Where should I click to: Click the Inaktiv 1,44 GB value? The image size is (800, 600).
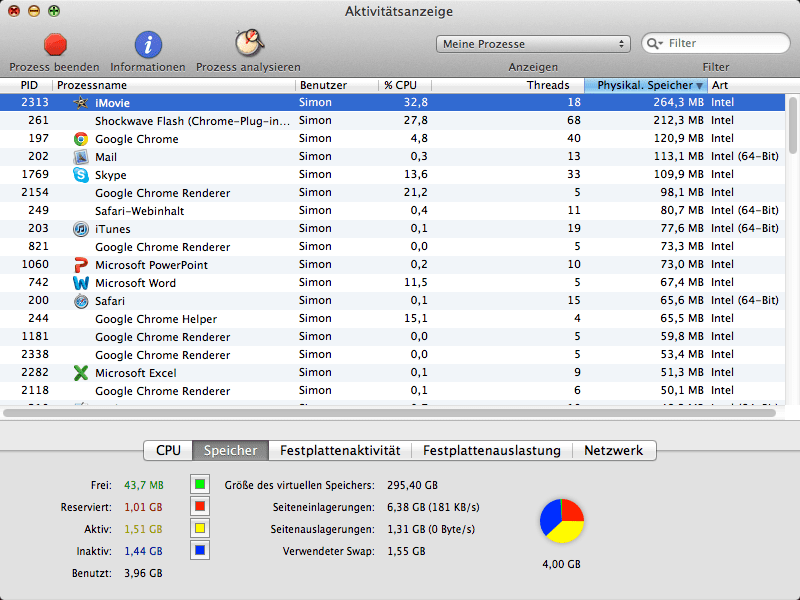[x=143, y=551]
